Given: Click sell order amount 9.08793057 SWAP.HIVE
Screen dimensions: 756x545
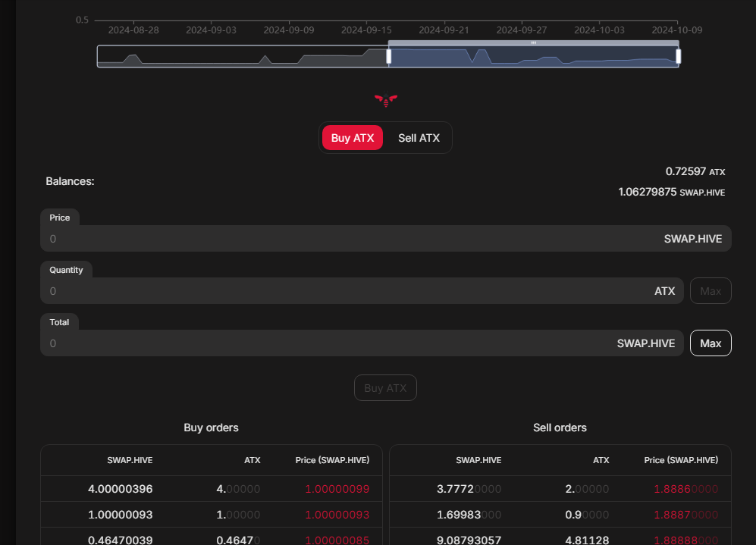Looking at the screenshot, I should pyautogui.click(x=469, y=540).
